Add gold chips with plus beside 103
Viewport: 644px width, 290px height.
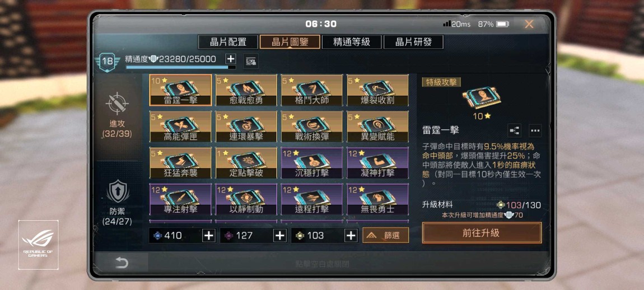pyautogui.click(x=351, y=235)
